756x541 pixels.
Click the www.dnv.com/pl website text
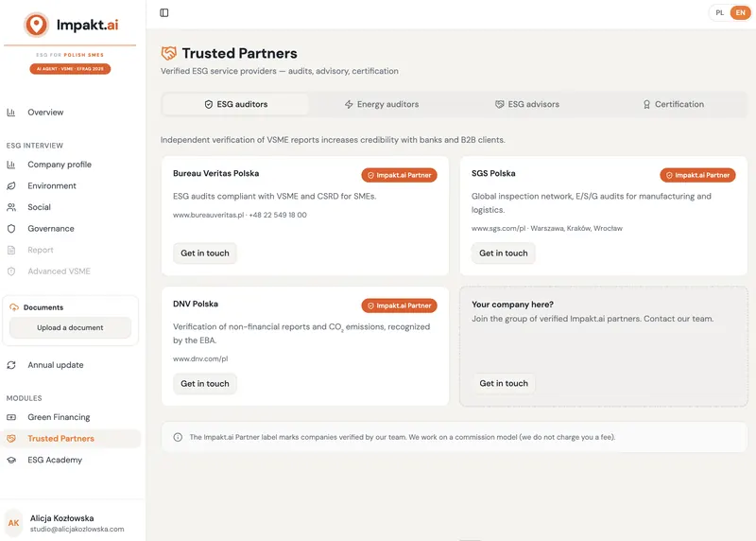(200, 359)
